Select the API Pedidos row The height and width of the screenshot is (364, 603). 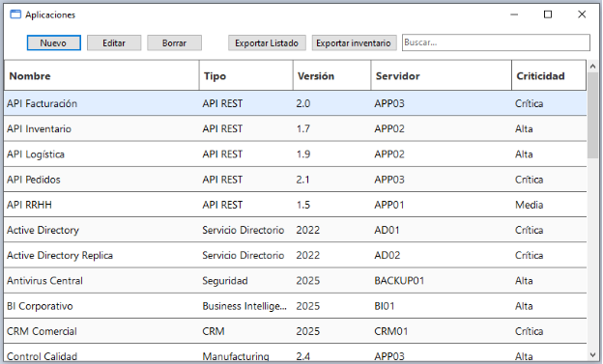[x=296, y=180]
